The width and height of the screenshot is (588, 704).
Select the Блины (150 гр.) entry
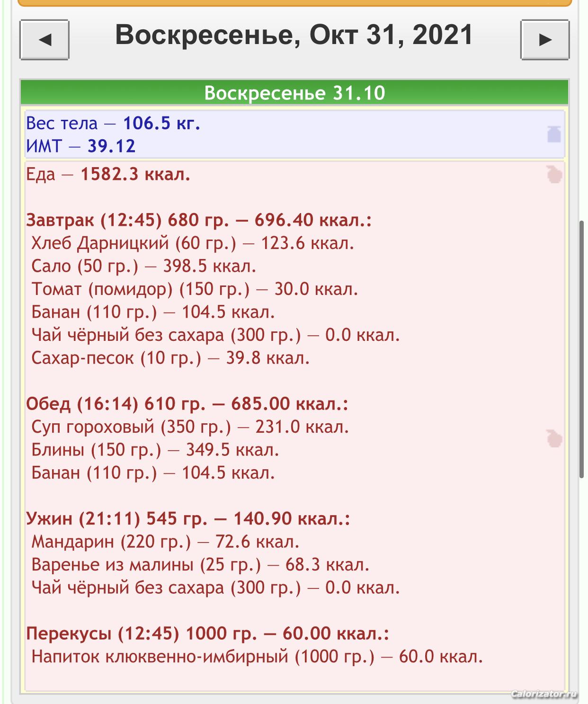click(x=155, y=450)
